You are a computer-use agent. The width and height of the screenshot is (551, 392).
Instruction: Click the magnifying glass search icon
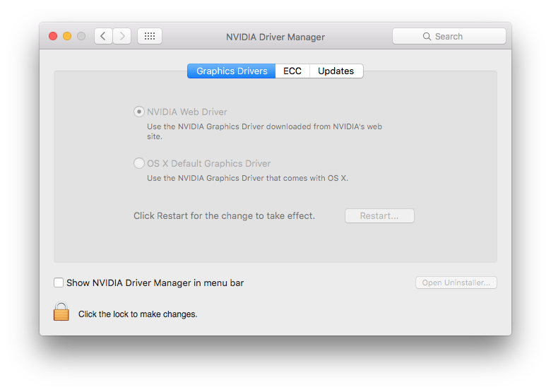coord(427,37)
